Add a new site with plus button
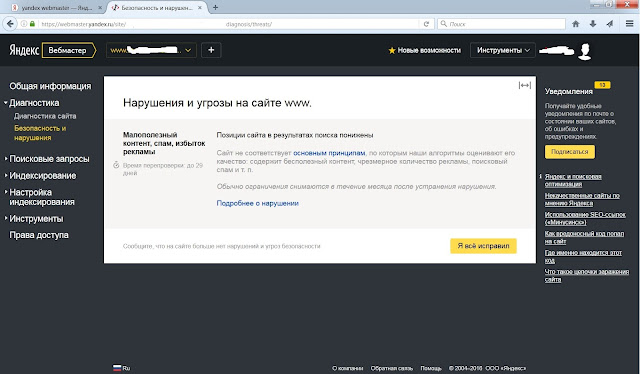The width and height of the screenshot is (640, 374). (211, 50)
